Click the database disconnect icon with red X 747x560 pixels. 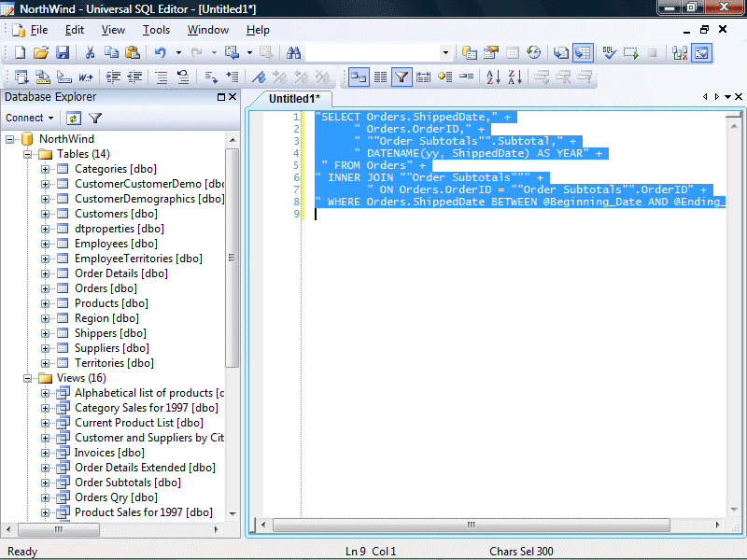[680, 52]
